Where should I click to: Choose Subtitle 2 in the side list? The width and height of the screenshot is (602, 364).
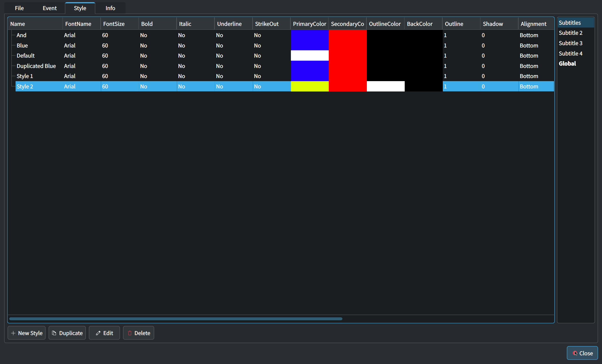pyautogui.click(x=570, y=33)
